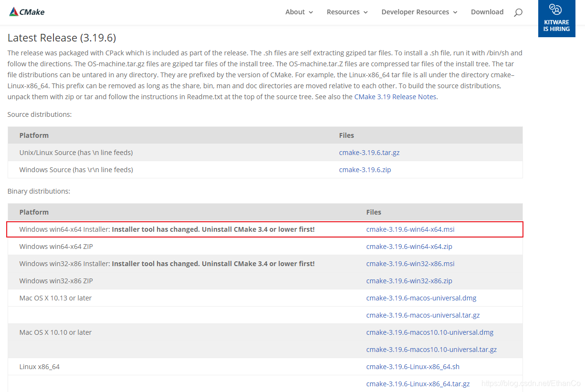Viewport: 585px width, 392px height.
Task: Download cmake-3.19.6-macos10.10-universal.dmg image
Action: point(430,332)
